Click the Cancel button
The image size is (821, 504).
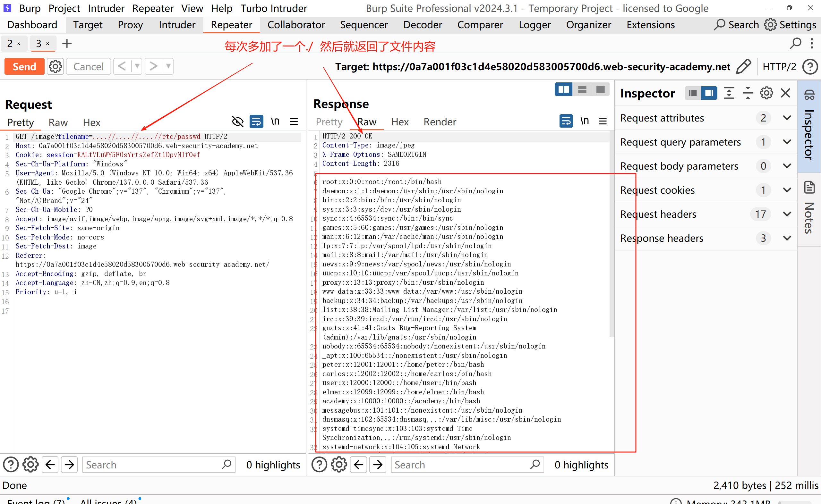tap(88, 67)
